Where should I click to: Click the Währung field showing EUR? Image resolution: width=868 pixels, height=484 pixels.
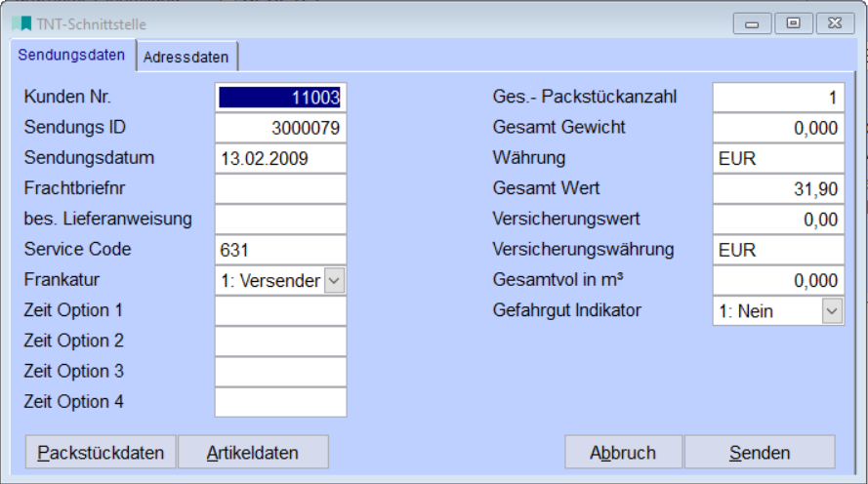tap(778, 158)
